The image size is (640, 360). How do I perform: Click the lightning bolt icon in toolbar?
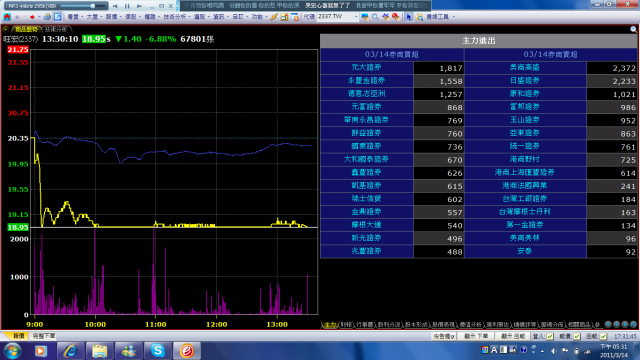pos(274,17)
